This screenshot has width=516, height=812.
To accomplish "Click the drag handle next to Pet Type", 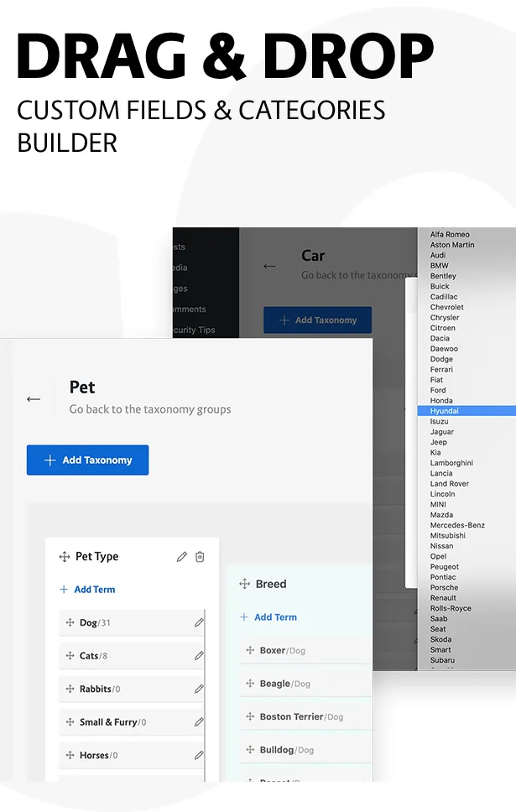I will pos(65,557).
